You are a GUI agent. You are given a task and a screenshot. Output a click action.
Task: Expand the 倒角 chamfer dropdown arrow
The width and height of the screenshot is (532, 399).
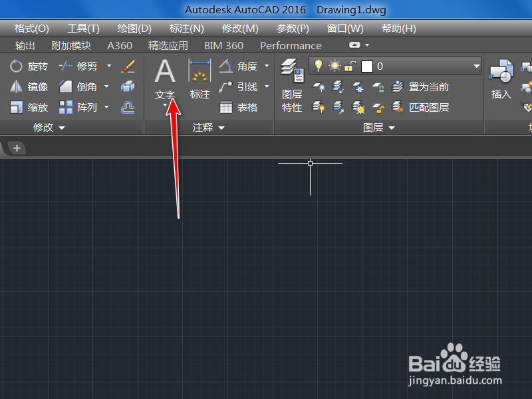pyautogui.click(x=106, y=86)
